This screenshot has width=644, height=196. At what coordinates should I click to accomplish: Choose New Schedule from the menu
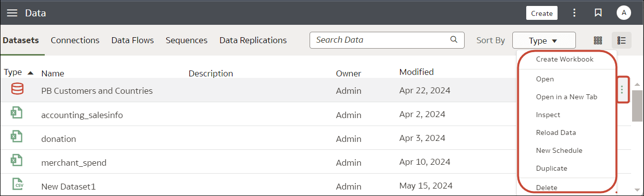559,150
